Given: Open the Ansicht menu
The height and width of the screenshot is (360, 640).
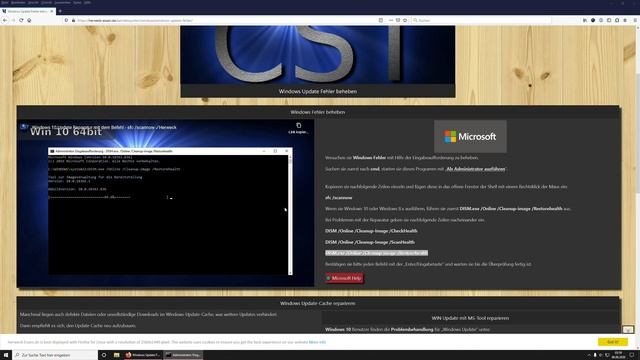Looking at the screenshot, I should 33,2.
